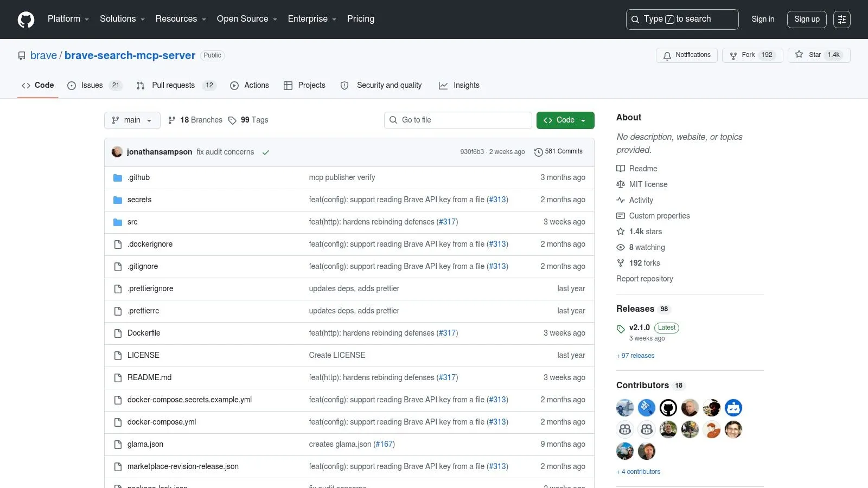Open the brave-search-mcp-server repository link
The image size is (868, 488).
click(130, 55)
